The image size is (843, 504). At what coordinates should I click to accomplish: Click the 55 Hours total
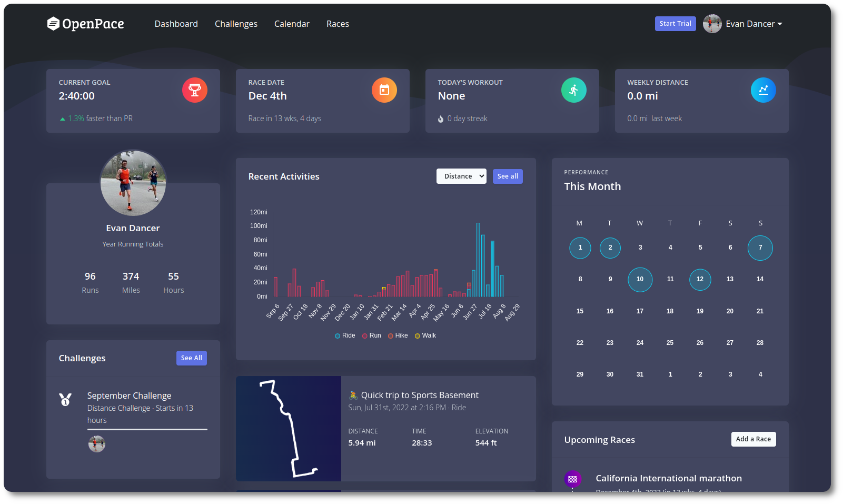point(173,283)
